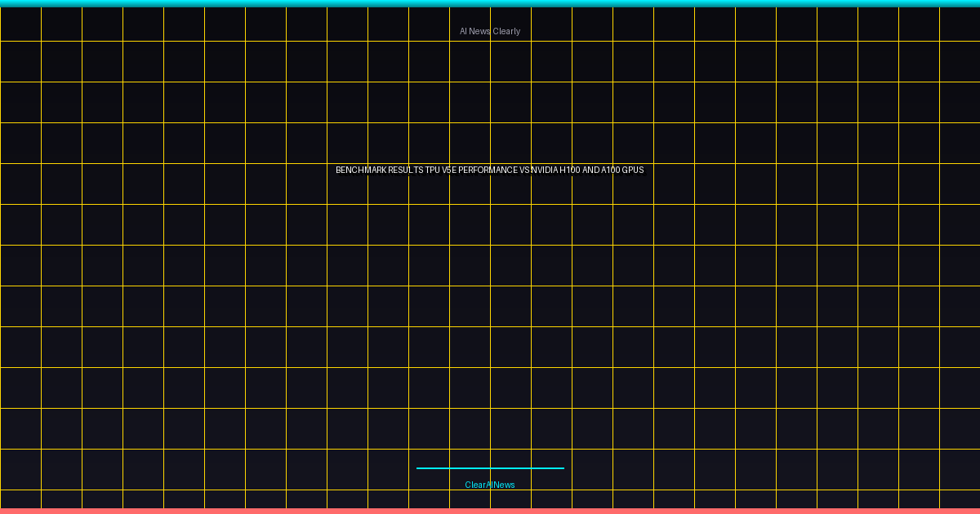Open the ClearAINews brand link
980x514 pixels.
click(x=490, y=485)
